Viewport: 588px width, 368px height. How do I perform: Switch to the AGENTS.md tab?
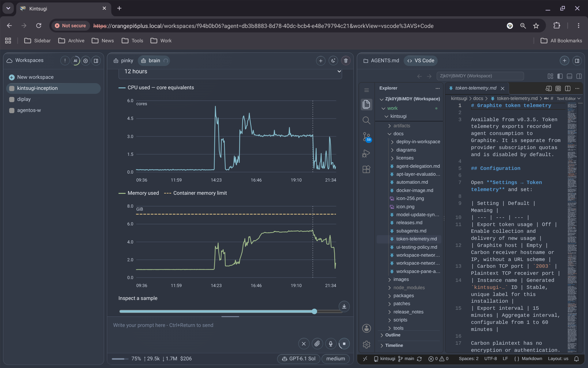[x=381, y=61]
